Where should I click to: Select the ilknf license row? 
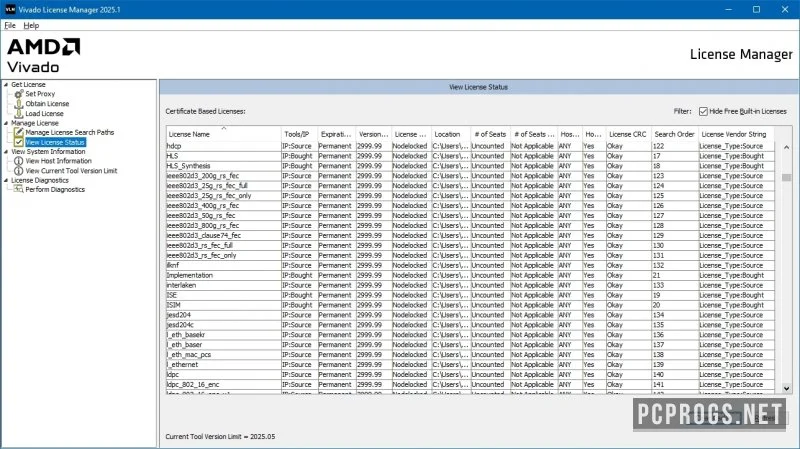(470, 265)
